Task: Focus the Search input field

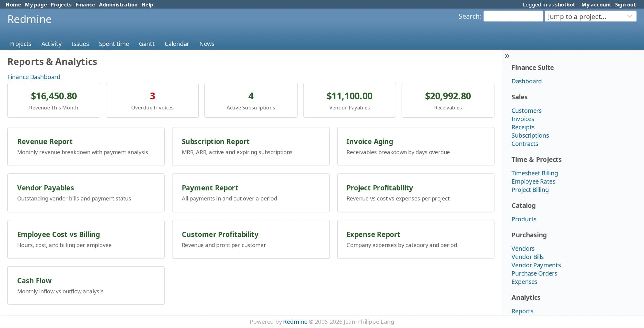Action: pos(513,16)
